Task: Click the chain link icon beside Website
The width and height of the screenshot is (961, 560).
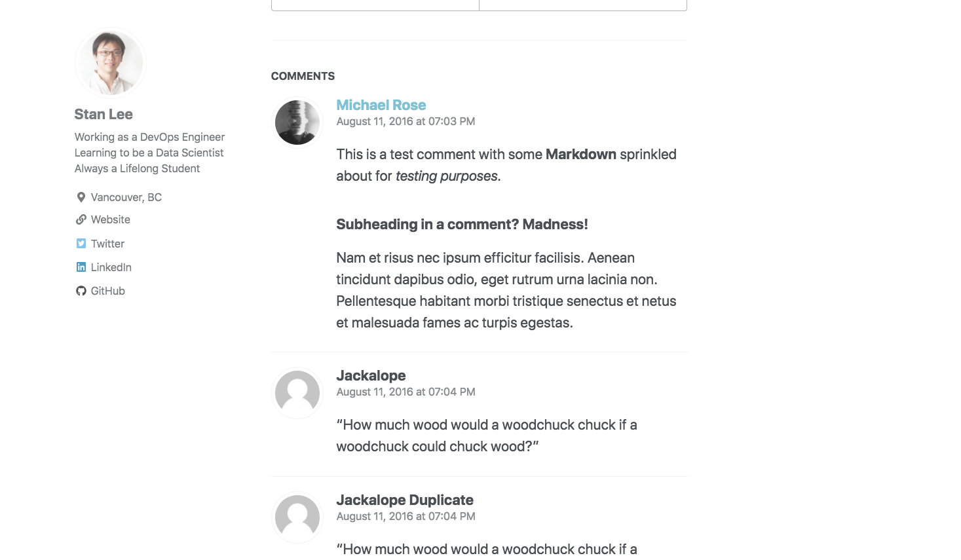Action: tap(81, 219)
